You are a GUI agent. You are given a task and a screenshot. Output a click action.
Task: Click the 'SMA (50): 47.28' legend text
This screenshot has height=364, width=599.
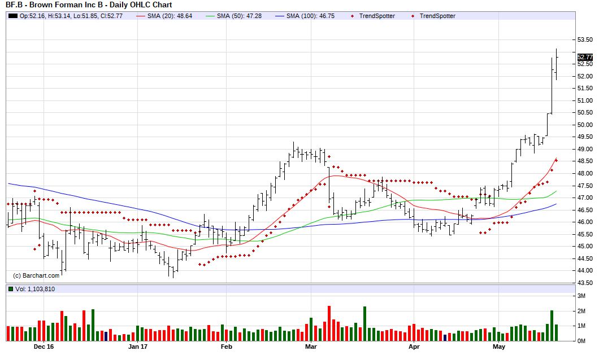point(239,16)
